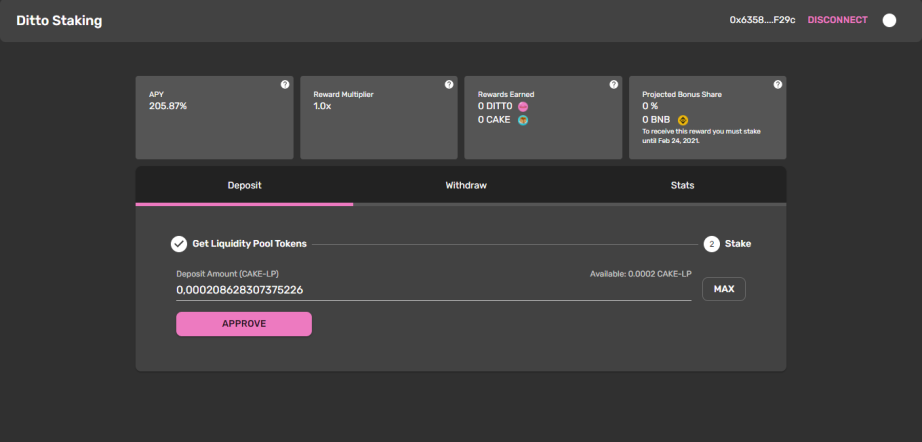Click step 2 circle for Stake
Viewport: 922px width, 442px height.
point(711,243)
